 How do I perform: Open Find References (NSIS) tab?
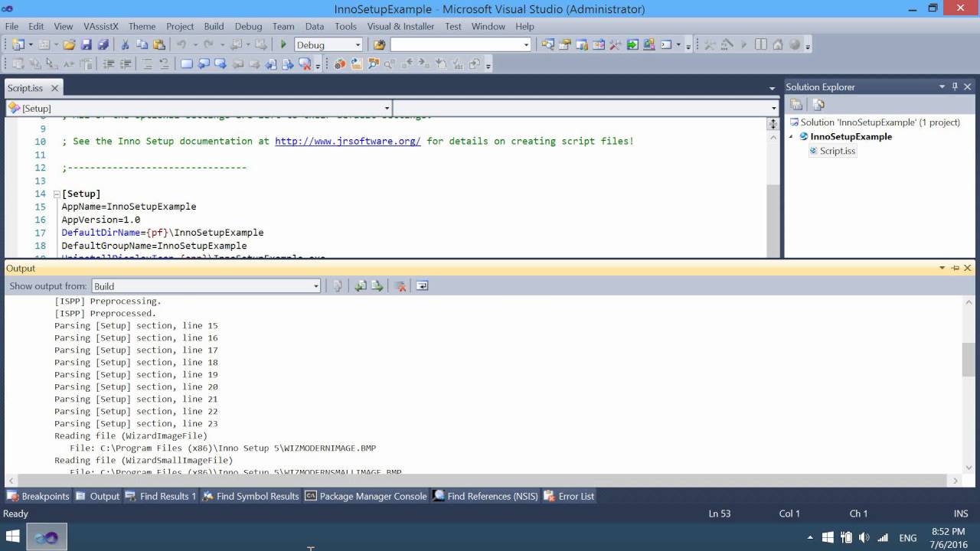tap(485, 496)
